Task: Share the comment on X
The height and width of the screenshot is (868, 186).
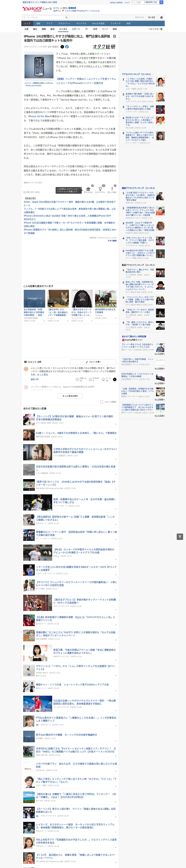Action: coord(114,379)
